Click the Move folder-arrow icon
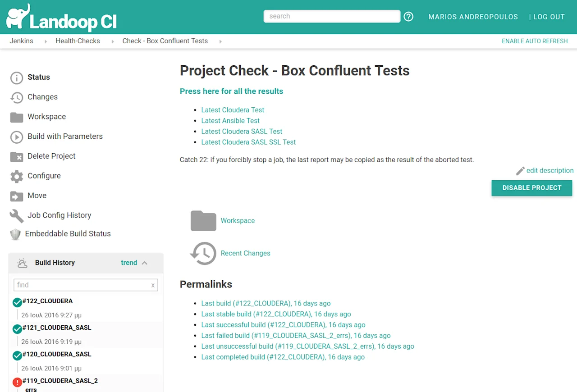 tap(17, 196)
